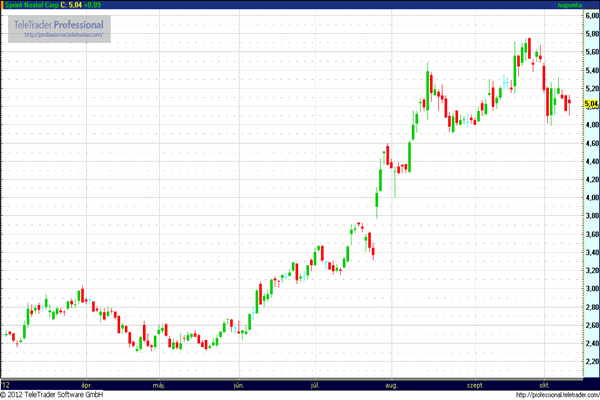Click the 2,20 level on the price axis
The height and width of the screenshot is (400, 600).
tap(590, 361)
